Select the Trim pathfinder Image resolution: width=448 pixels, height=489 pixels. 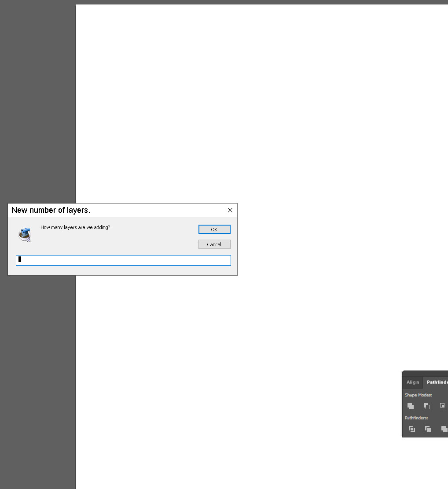coord(428,429)
